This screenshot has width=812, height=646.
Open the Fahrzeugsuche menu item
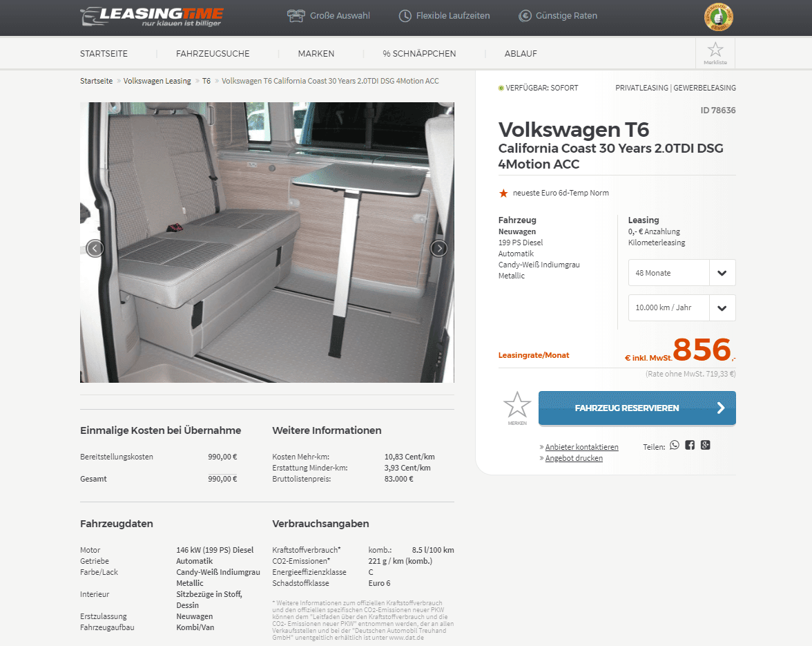(213, 53)
